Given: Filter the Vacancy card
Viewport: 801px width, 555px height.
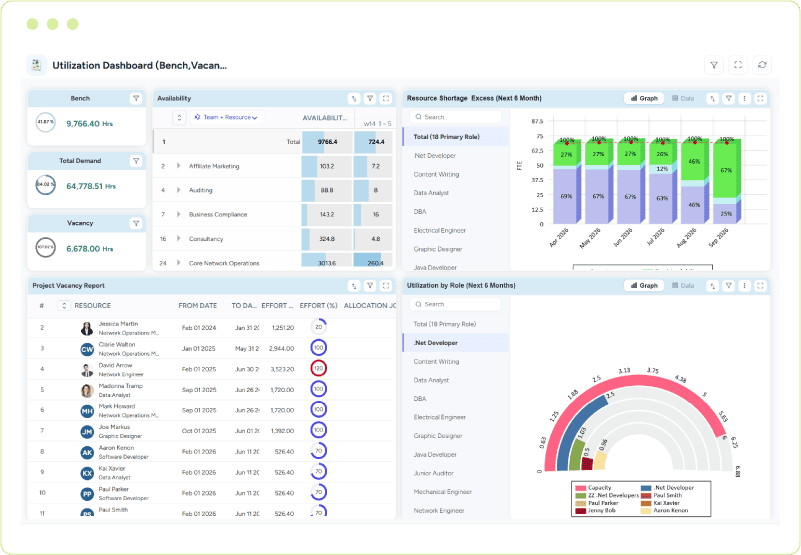Looking at the screenshot, I should 136,223.
